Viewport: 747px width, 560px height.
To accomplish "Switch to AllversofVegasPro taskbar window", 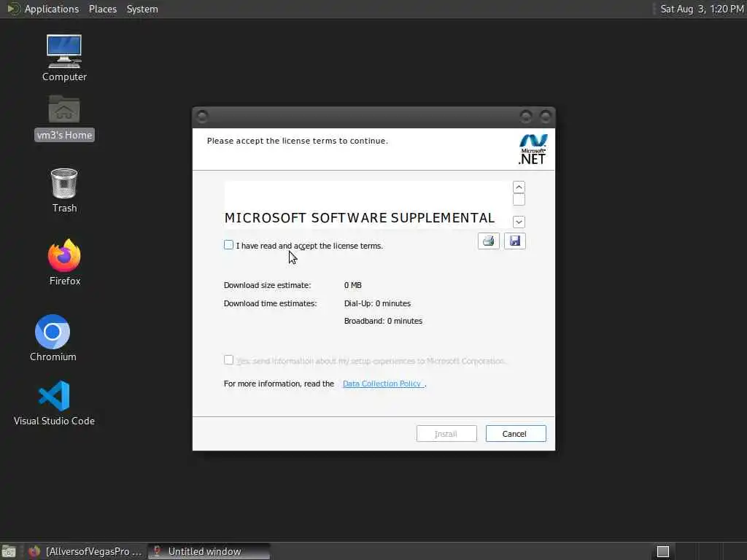I will click(x=86, y=551).
